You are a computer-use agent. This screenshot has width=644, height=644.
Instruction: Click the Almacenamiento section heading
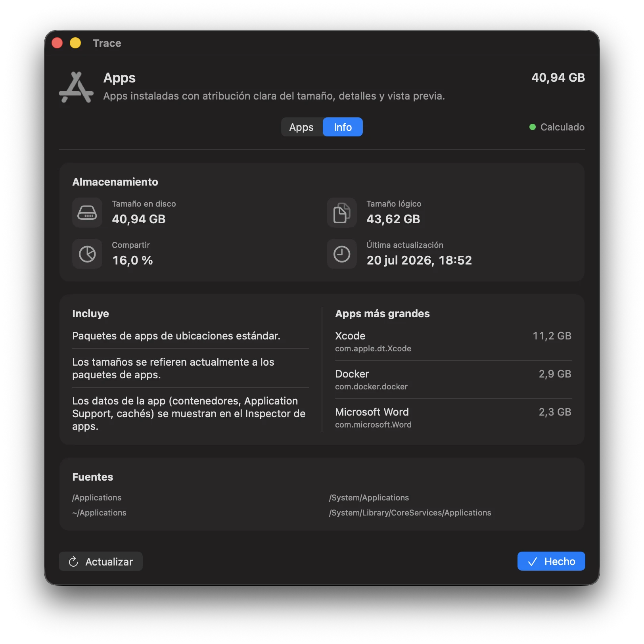pos(115,182)
